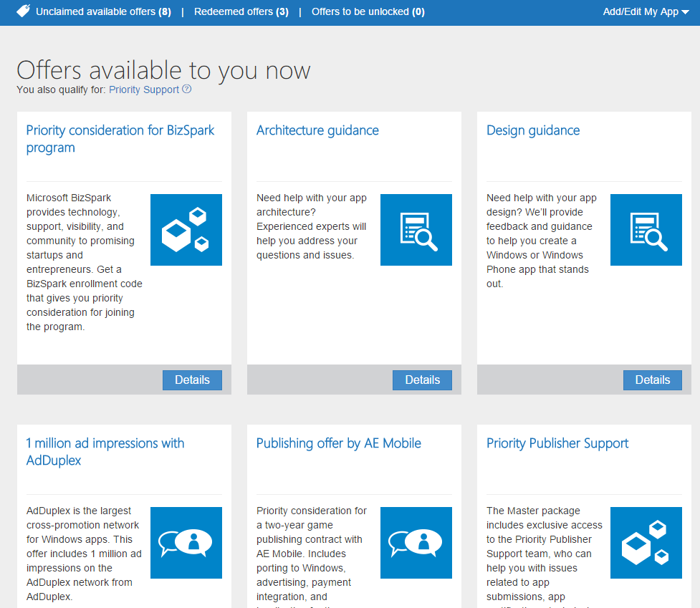The height and width of the screenshot is (608, 700).
Task: Open the Architecture guidance title link
Action: 317,130
